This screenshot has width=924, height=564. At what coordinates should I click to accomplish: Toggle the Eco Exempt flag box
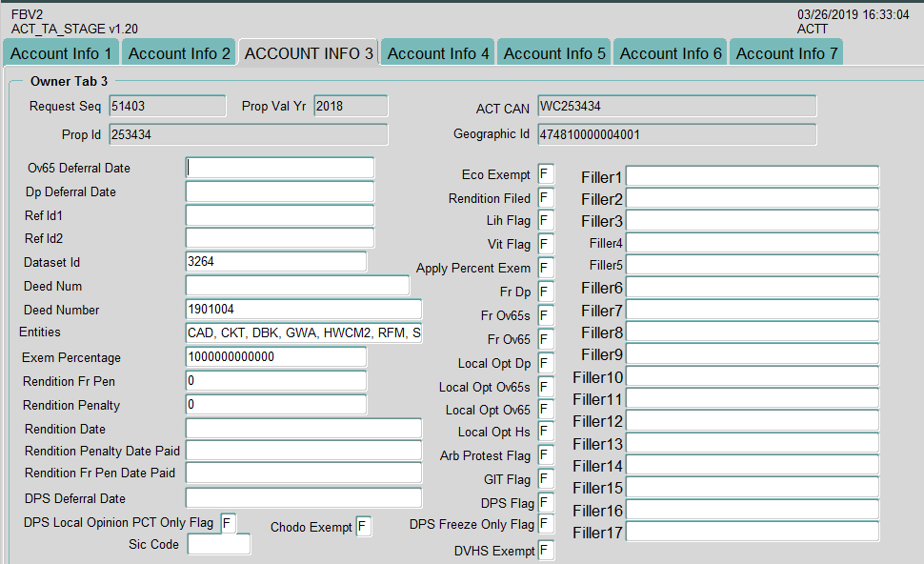pyautogui.click(x=546, y=174)
